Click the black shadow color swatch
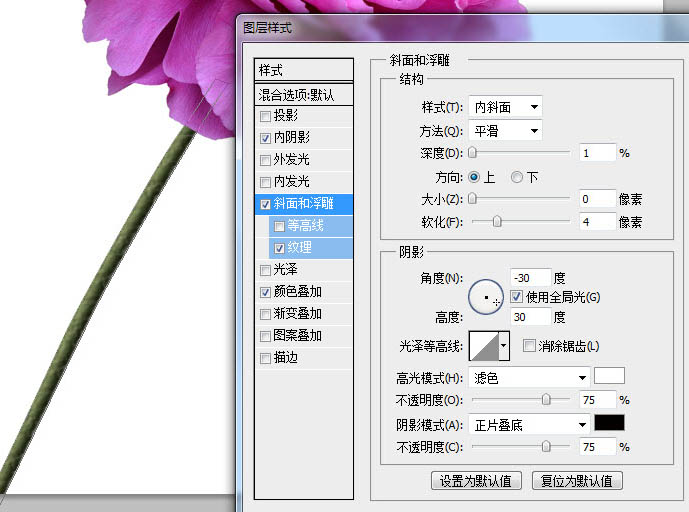Screen dimensions: 689x512 point(609,424)
